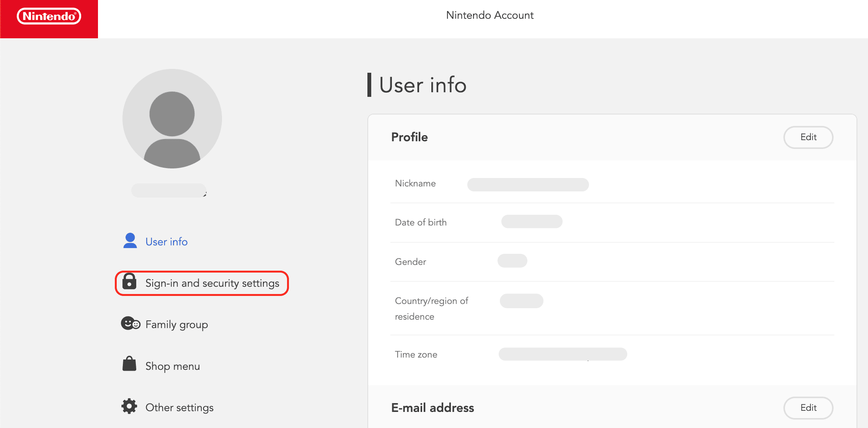Go to Family group page
The height and width of the screenshot is (428, 868).
[x=176, y=325]
